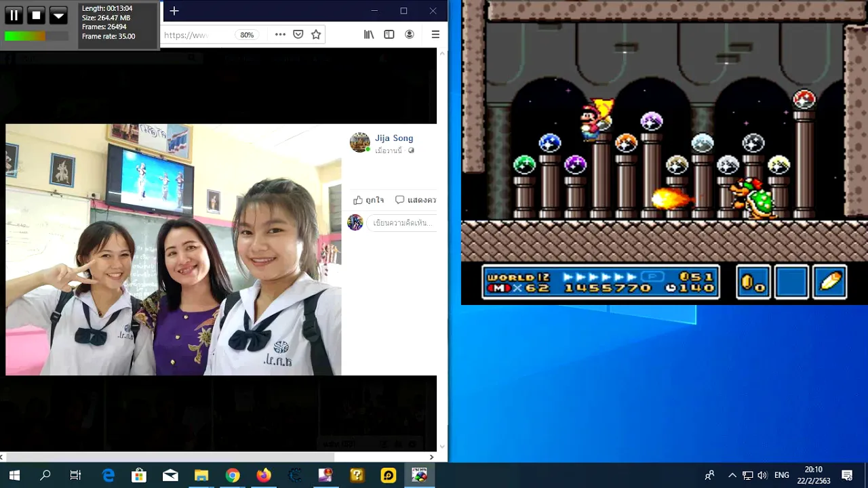
Task: Click the red ball atop the tallest pillar
Action: pos(804,100)
